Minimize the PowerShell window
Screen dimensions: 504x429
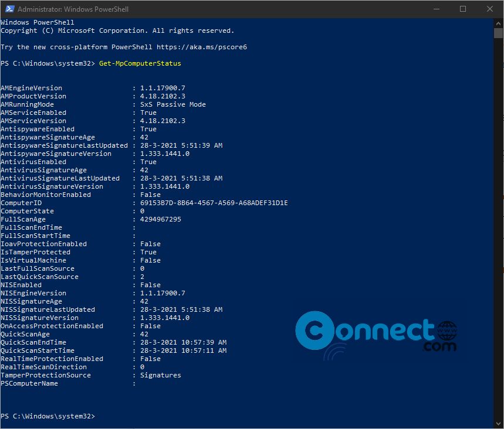436,9
